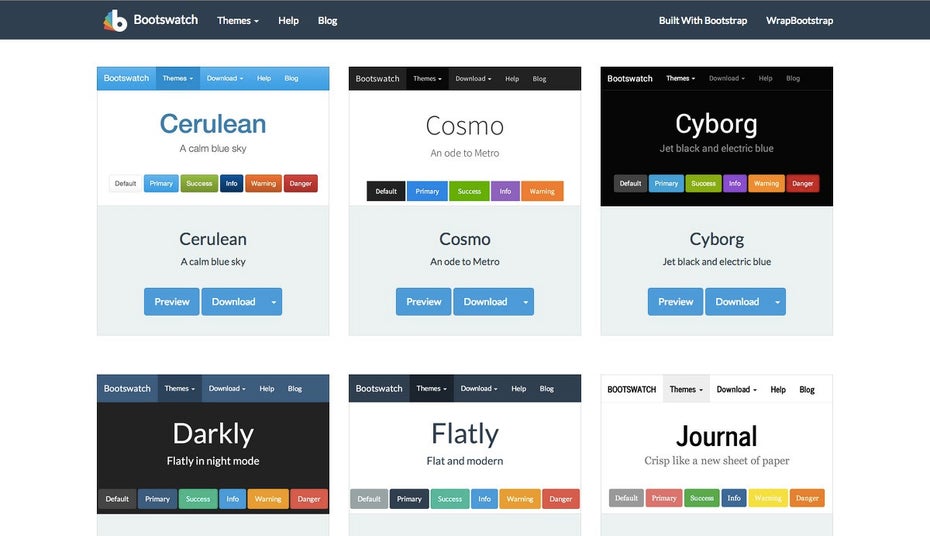Download the Cerulean theme

click(234, 302)
